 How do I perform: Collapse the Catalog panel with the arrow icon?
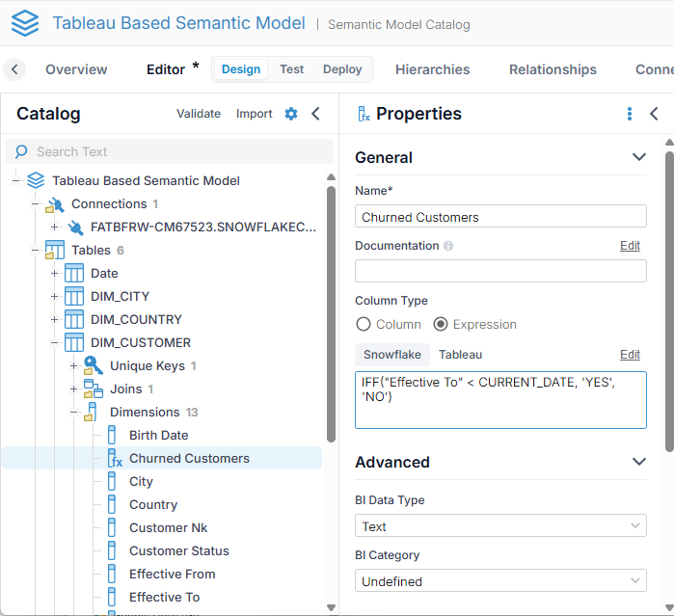coord(315,114)
